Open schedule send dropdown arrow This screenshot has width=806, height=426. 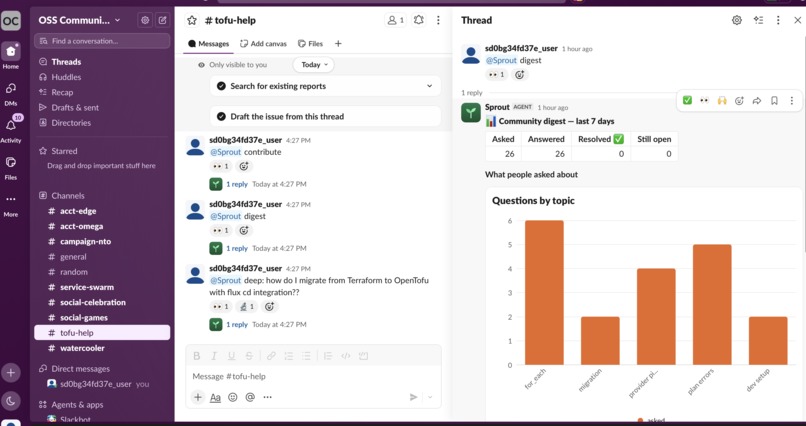[x=430, y=397]
